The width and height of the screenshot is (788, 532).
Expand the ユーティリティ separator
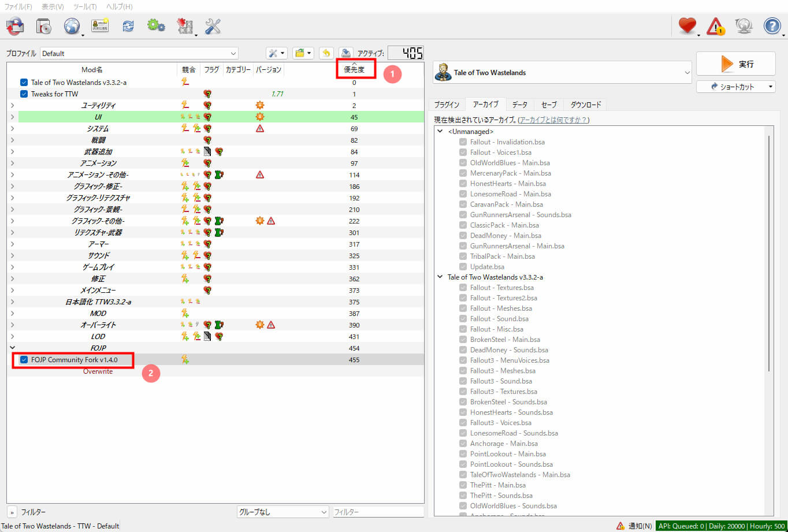pyautogui.click(x=12, y=106)
